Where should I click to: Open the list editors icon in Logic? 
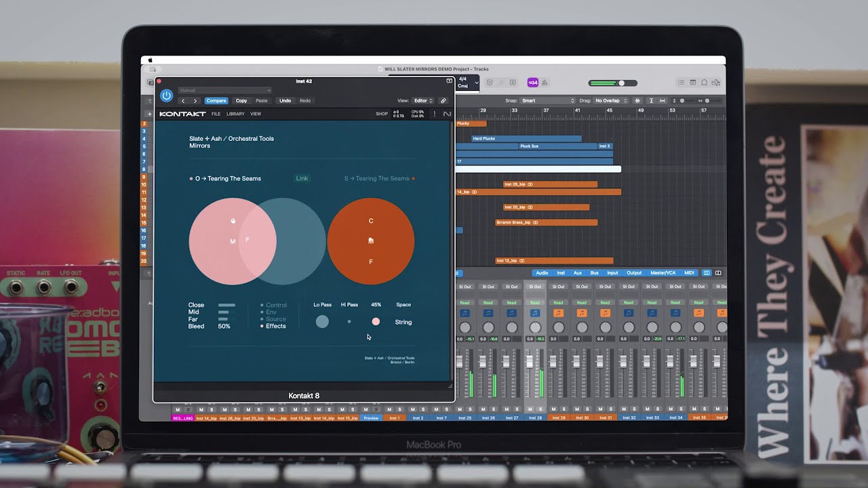coord(681,83)
